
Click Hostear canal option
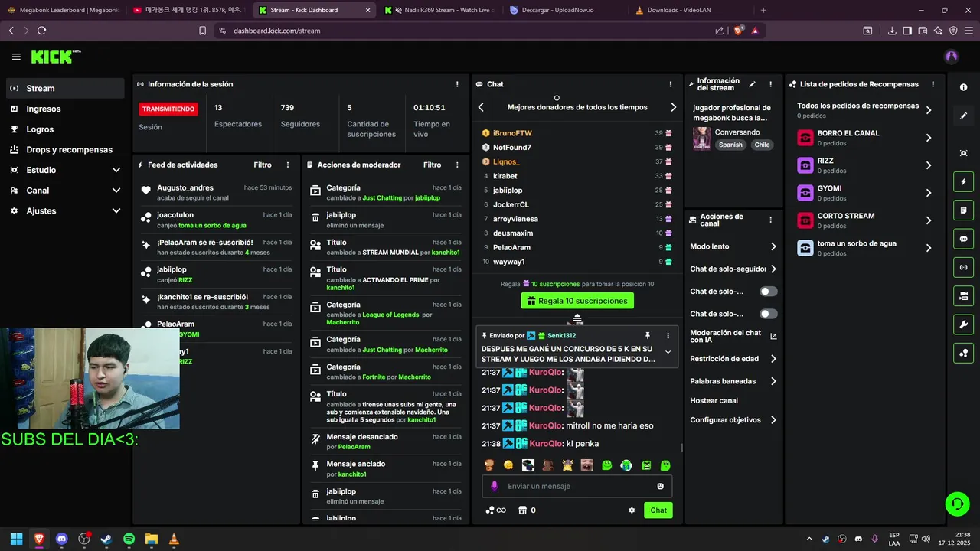coord(714,400)
